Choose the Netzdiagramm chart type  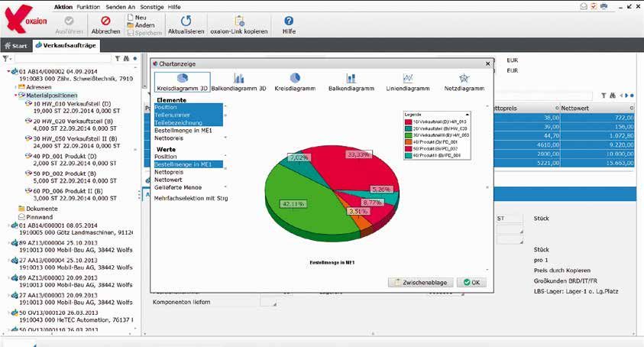(x=463, y=83)
